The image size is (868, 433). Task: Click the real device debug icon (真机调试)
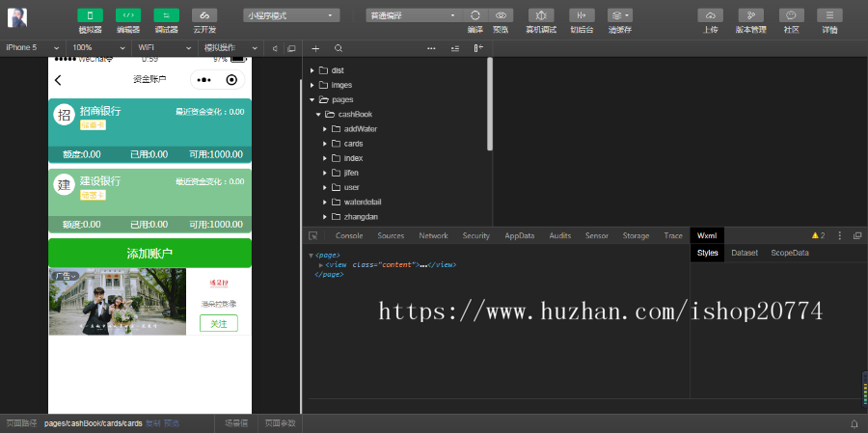[x=540, y=15]
